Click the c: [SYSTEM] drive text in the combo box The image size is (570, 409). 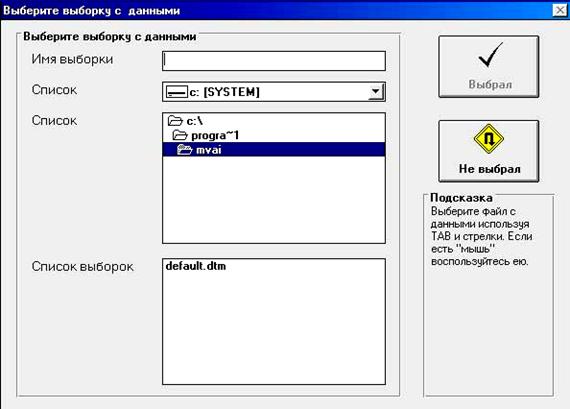tap(225, 92)
